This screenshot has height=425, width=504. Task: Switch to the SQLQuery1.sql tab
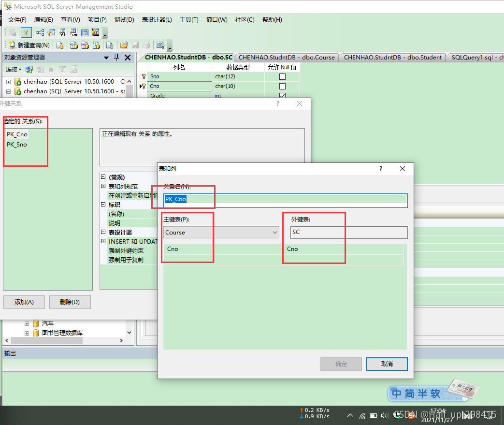[476, 57]
